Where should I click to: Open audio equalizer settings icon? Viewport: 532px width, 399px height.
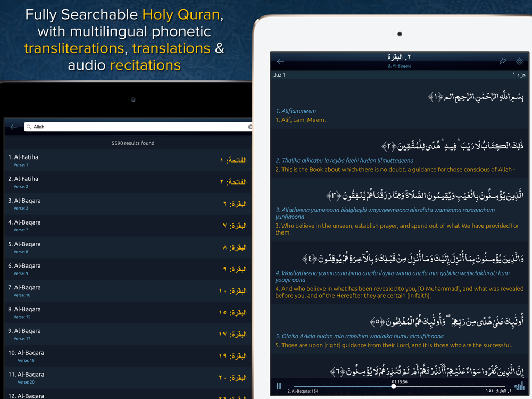519,386
